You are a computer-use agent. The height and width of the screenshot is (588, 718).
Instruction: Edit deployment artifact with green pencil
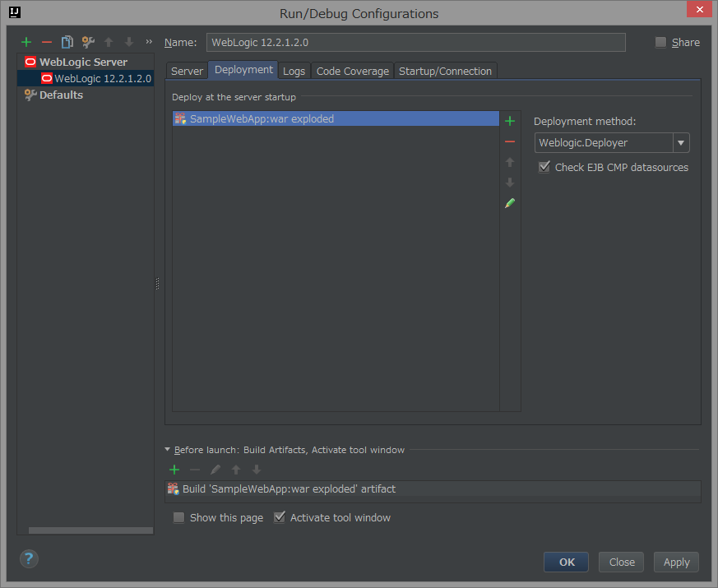click(510, 203)
